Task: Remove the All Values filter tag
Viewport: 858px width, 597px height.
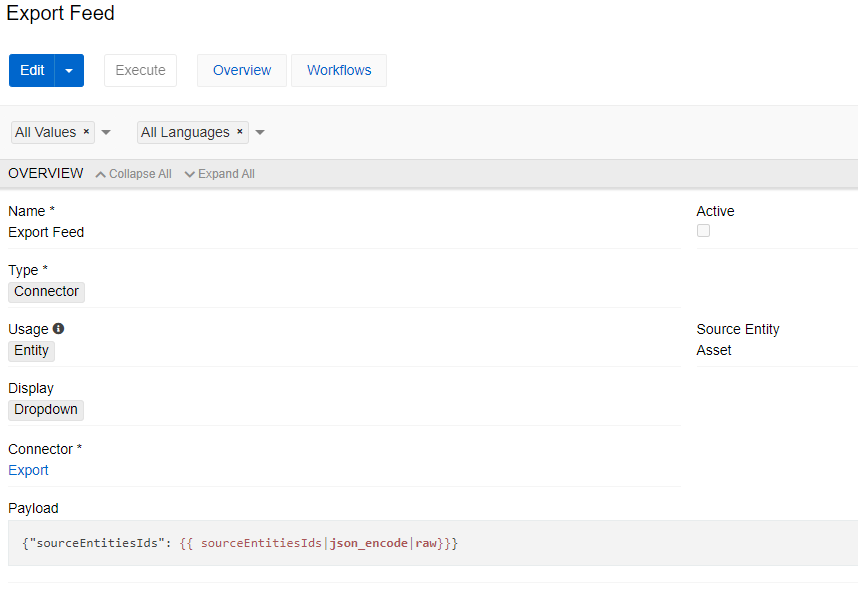Action: pyautogui.click(x=86, y=132)
